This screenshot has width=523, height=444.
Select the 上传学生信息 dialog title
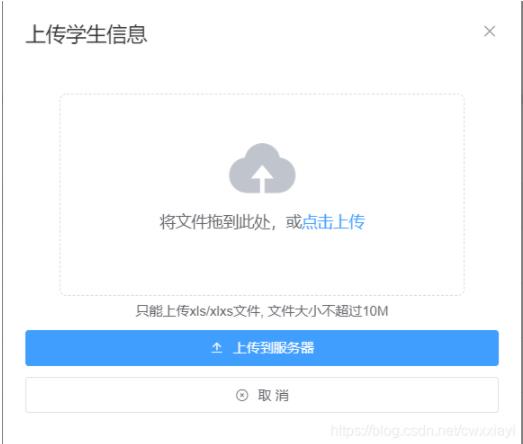tap(86, 34)
